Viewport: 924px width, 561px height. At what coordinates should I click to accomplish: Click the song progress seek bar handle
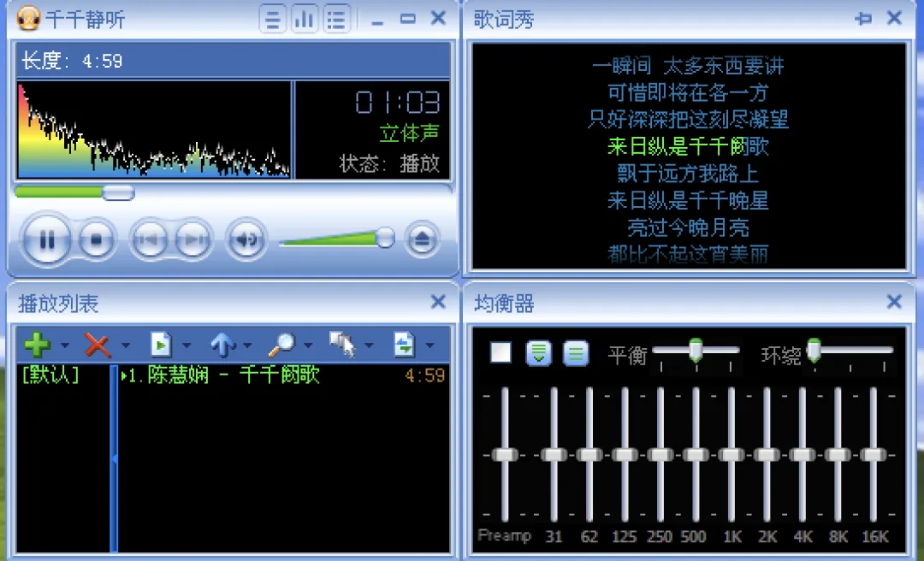tap(118, 192)
